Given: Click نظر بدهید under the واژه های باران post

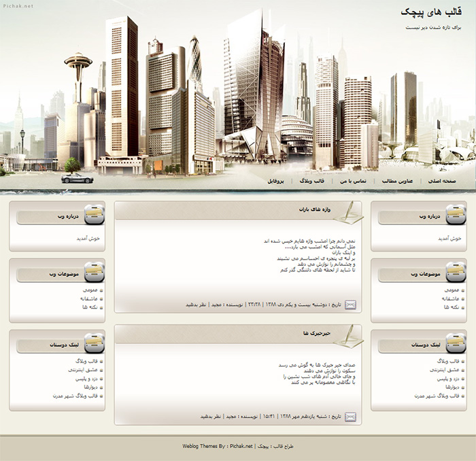Looking at the screenshot, I should [x=196, y=305].
